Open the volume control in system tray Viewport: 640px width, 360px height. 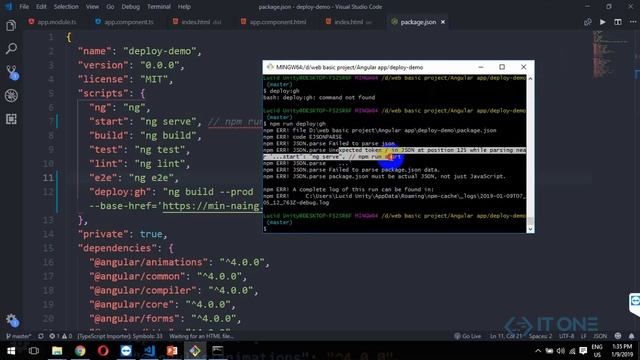pyautogui.click(x=561, y=351)
